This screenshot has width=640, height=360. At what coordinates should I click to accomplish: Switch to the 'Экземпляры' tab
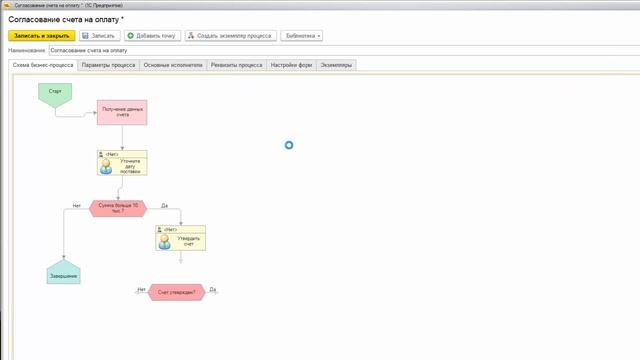tap(336, 65)
